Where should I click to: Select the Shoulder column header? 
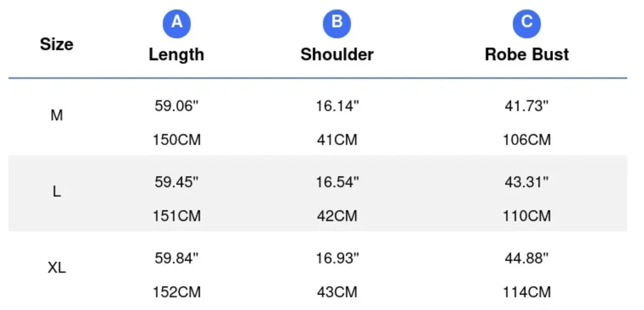(337, 54)
